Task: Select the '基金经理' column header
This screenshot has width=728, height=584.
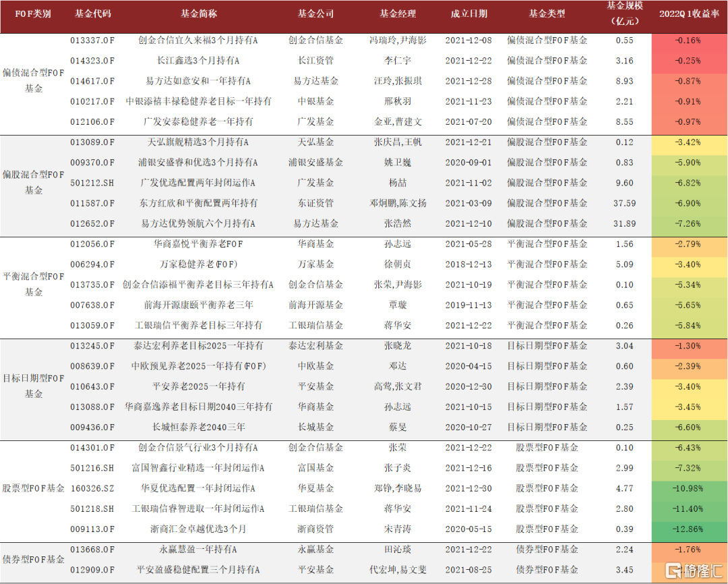Action: pos(398,14)
